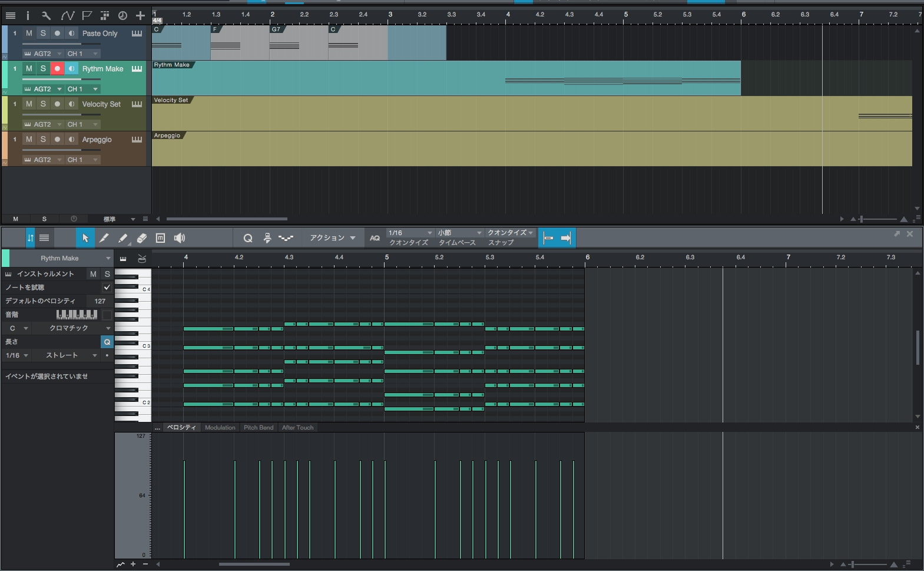Select the paint brush tool
The image size is (924, 571).
point(122,238)
